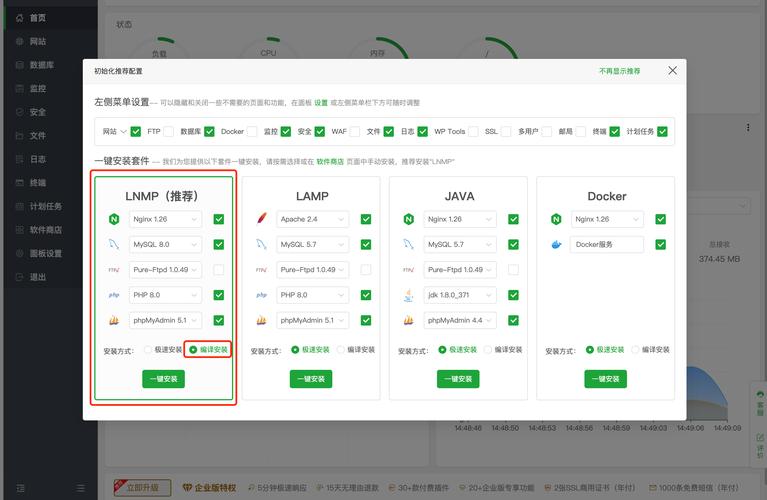
Task: Click the Nginx logo in the LNMP card
Action: 113,219
